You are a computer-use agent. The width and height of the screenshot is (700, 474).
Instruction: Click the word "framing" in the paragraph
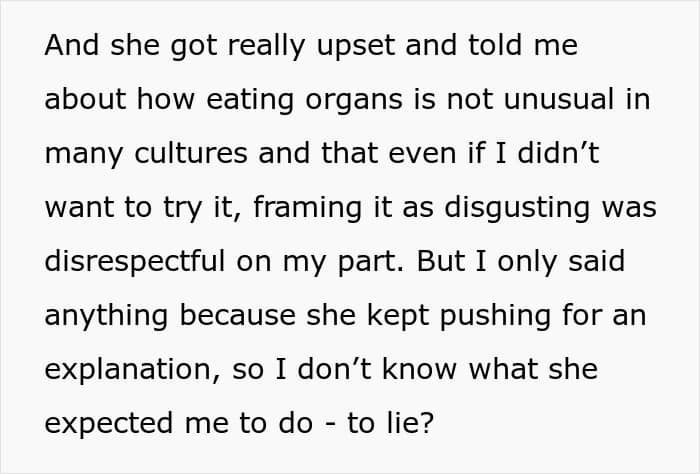[307, 208]
